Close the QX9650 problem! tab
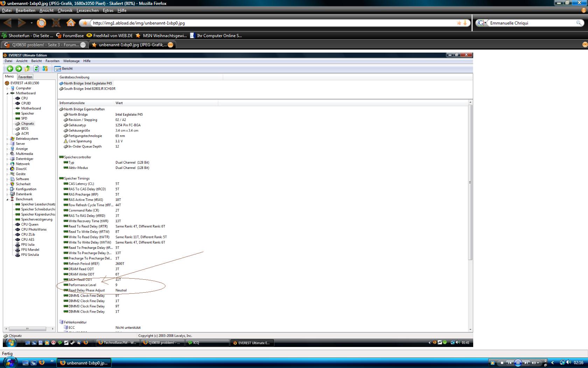 83,45
